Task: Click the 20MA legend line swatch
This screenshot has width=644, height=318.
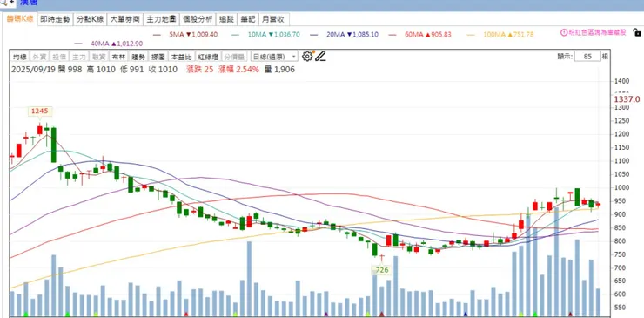Action: 314,35
